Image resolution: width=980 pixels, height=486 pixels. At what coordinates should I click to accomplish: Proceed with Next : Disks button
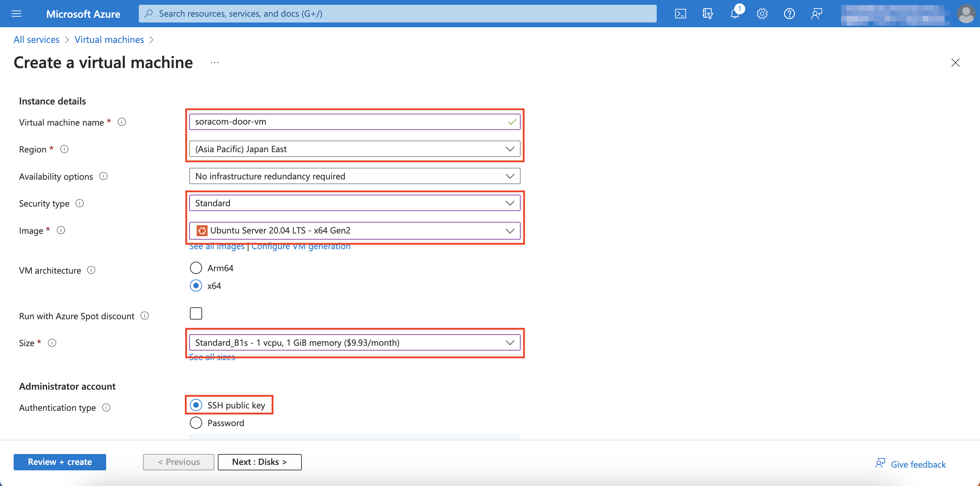(259, 461)
